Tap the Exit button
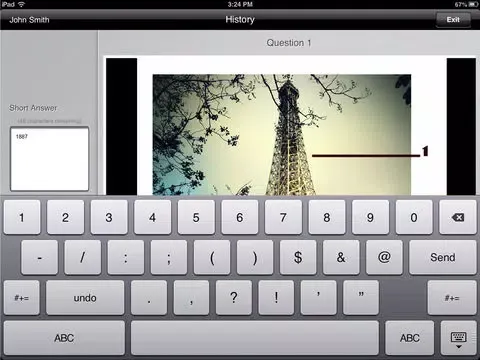480x360 pixels. click(453, 20)
